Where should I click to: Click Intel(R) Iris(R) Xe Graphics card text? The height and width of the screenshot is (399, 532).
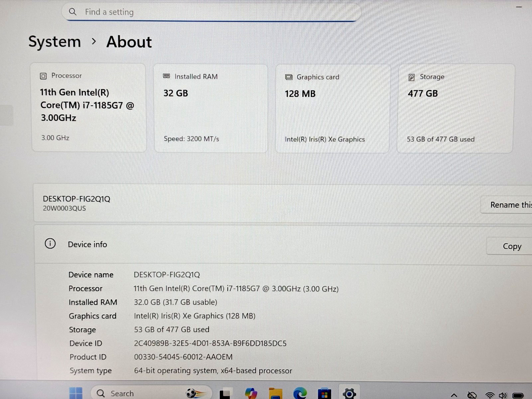[325, 139]
